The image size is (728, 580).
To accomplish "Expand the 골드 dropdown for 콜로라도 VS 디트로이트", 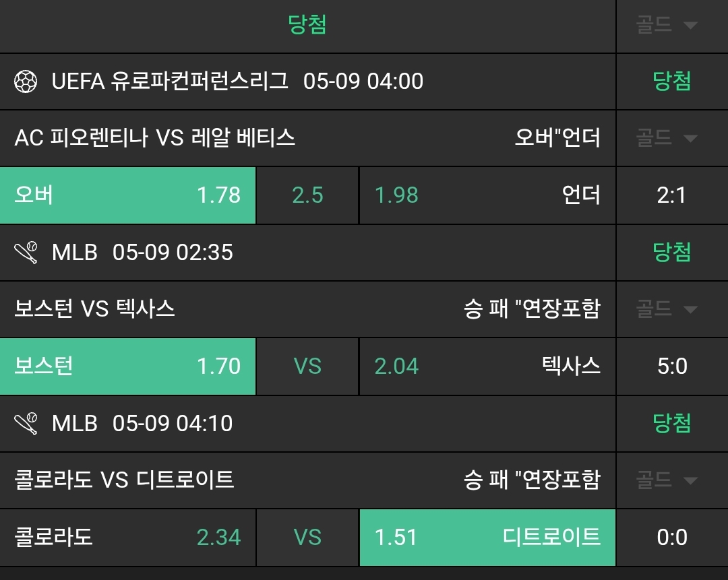I will tap(666, 480).
